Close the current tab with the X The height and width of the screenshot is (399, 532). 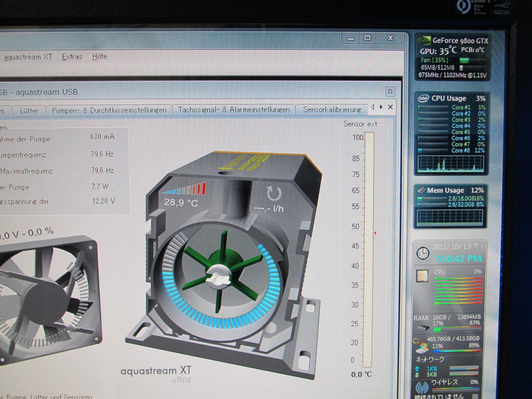pyautogui.click(x=390, y=107)
